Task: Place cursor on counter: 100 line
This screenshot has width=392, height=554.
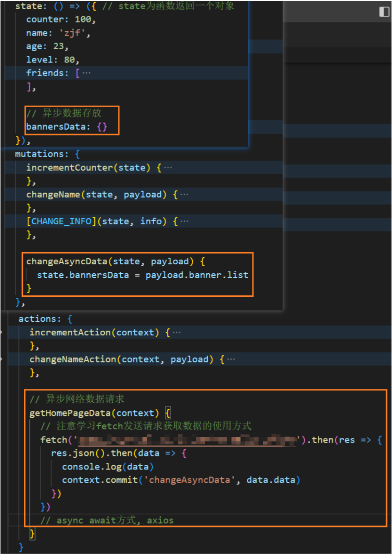Action: (61, 20)
